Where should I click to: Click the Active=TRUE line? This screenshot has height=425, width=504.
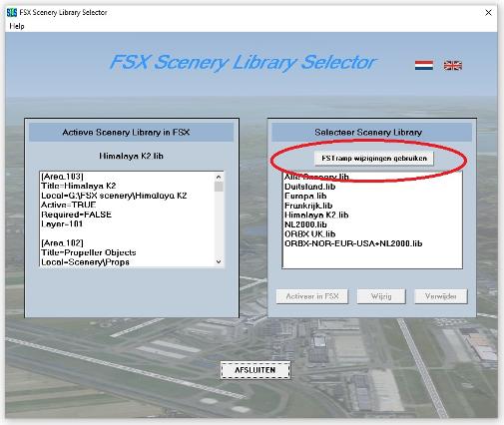[x=69, y=205]
